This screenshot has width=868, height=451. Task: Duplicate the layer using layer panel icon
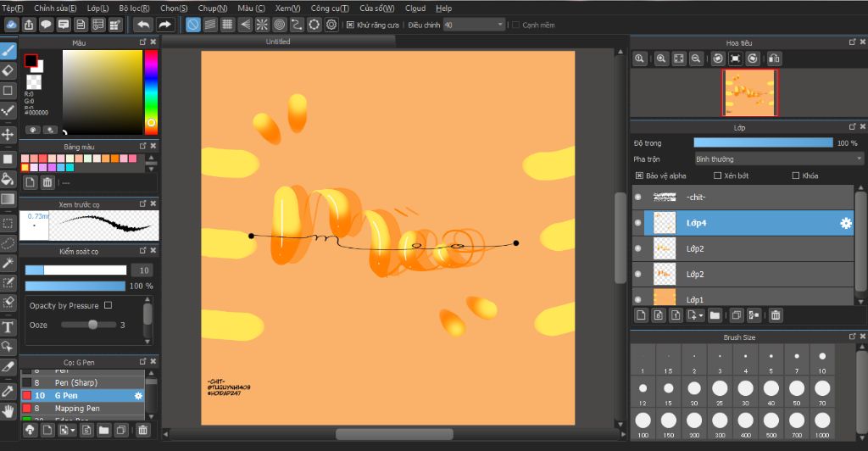pyautogui.click(x=737, y=315)
